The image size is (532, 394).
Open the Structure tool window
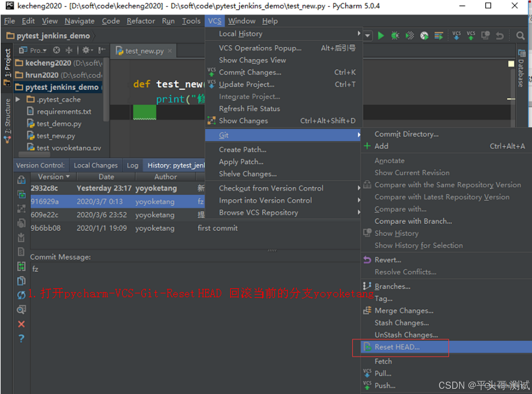(x=8, y=121)
